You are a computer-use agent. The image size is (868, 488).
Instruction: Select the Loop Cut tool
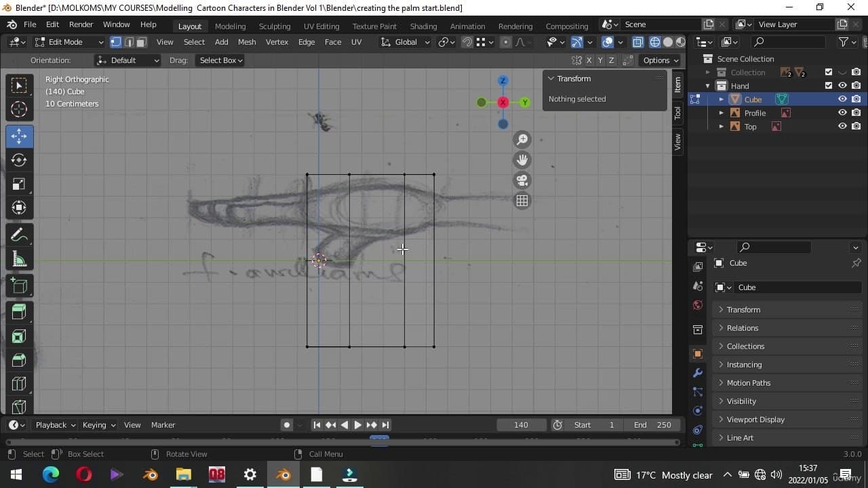[19, 384]
